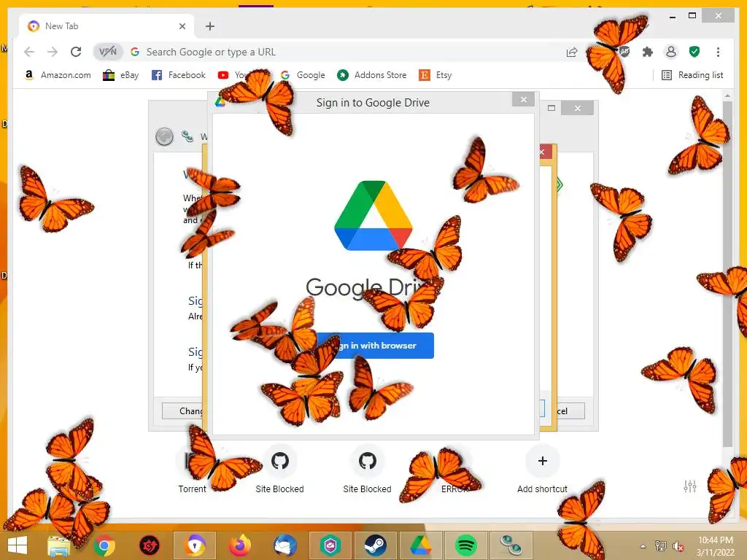
Task: Open File Explorer from the taskbar
Action: [59, 545]
